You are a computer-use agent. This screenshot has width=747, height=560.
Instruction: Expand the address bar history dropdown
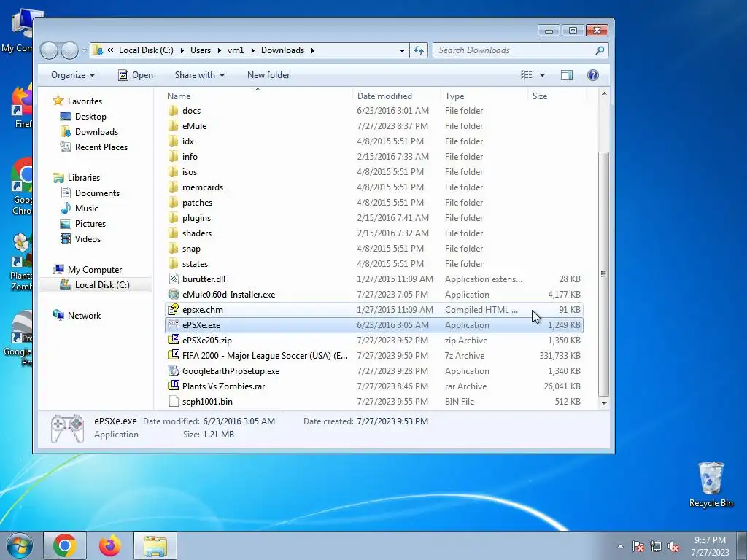coord(402,50)
